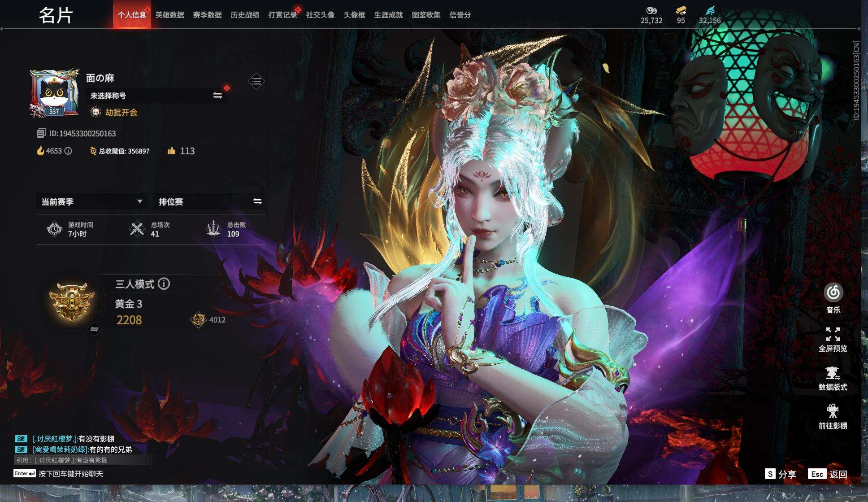868x502 pixels.
Task: Go to the 前往影棚 studio camera icon
Action: click(833, 411)
